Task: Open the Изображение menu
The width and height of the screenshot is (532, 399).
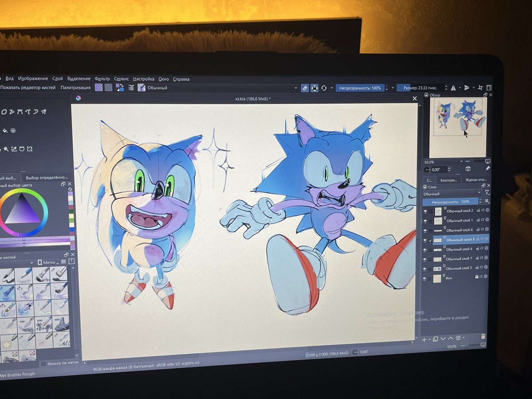Action: point(33,78)
